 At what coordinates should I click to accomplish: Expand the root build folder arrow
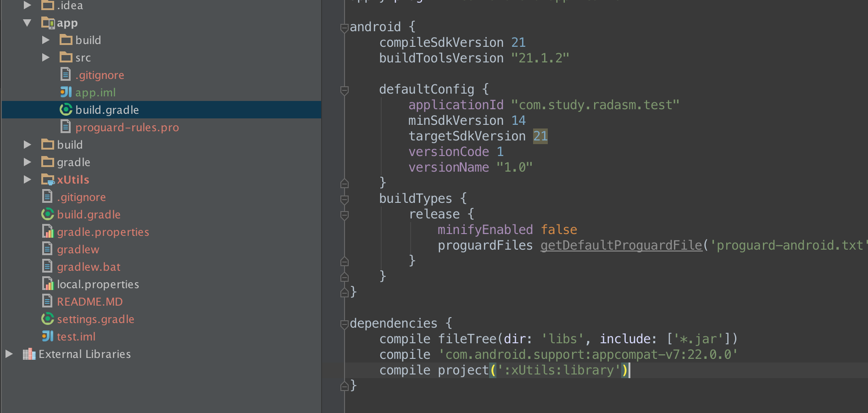click(27, 145)
